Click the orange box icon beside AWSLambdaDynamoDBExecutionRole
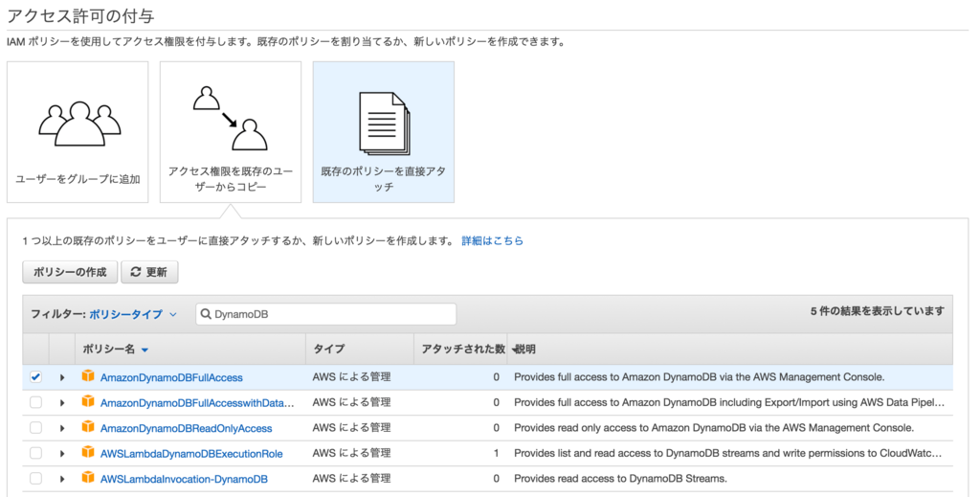 88,453
